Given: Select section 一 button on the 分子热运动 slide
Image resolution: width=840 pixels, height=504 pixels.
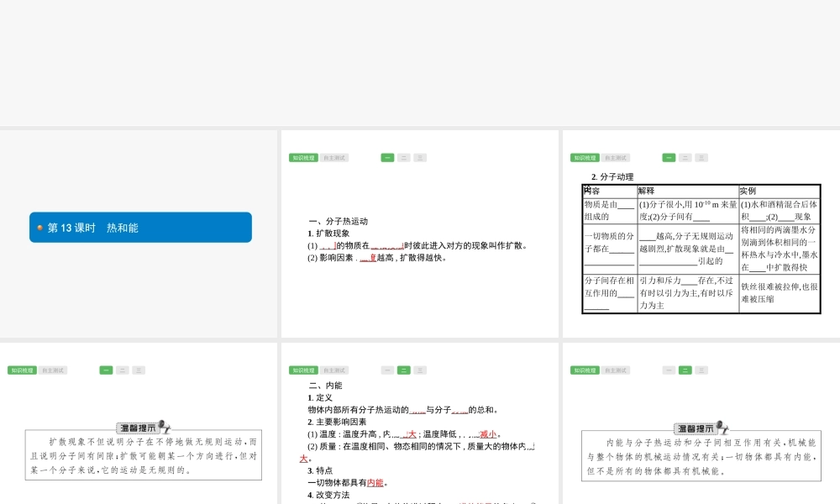Looking at the screenshot, I should pyautogui.click(x=387, y=158).
